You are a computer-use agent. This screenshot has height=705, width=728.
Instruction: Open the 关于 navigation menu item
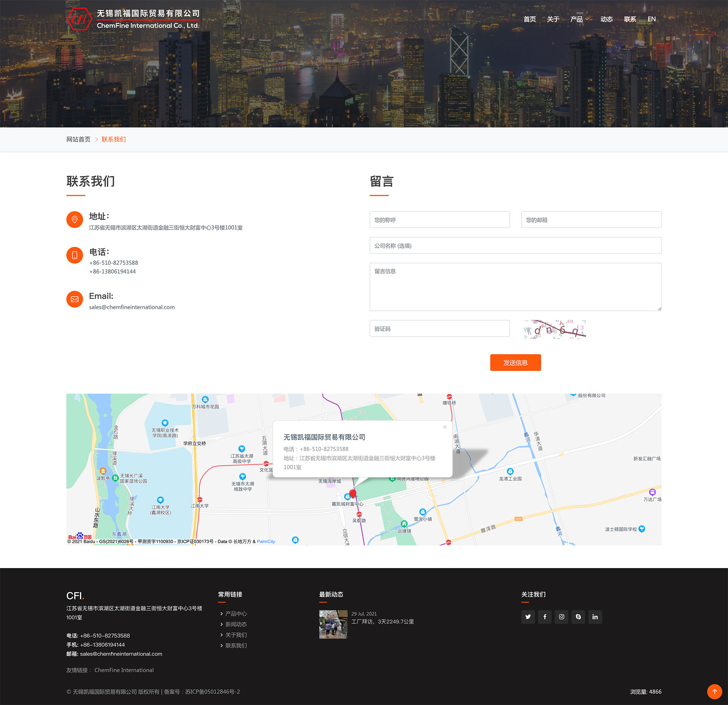click(553, 19)
